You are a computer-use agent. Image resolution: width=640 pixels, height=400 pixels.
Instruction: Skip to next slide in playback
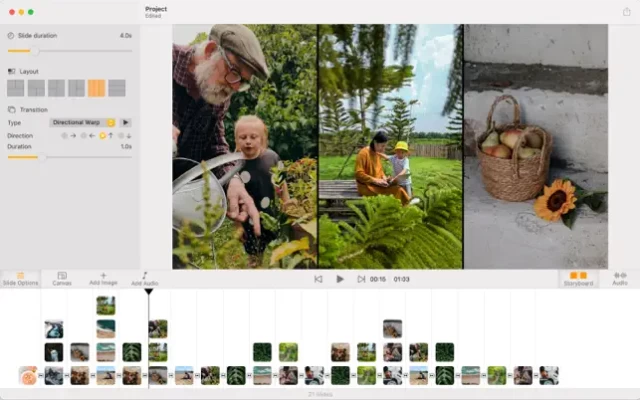point(360,279)
